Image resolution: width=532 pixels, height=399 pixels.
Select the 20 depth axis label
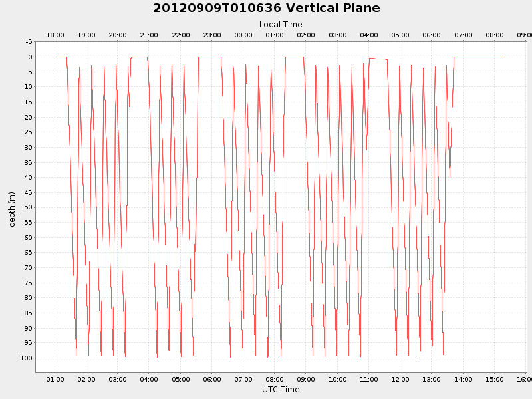point(29,118)
